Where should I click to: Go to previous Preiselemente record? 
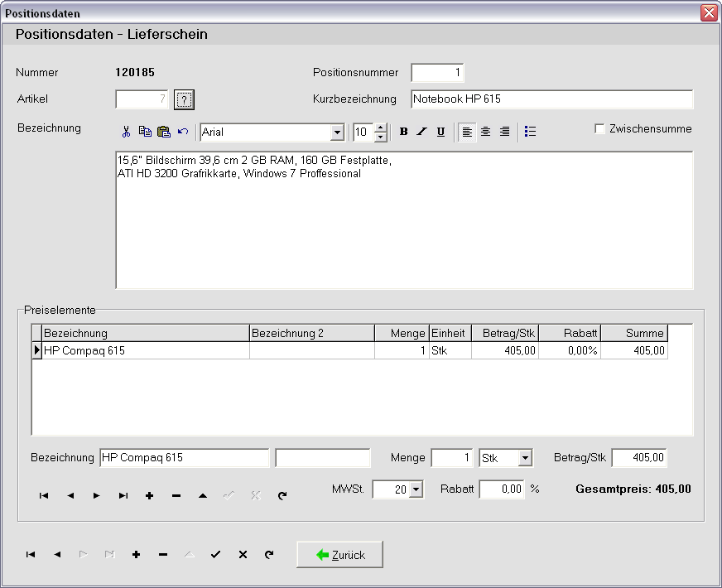tap(70, 495)
